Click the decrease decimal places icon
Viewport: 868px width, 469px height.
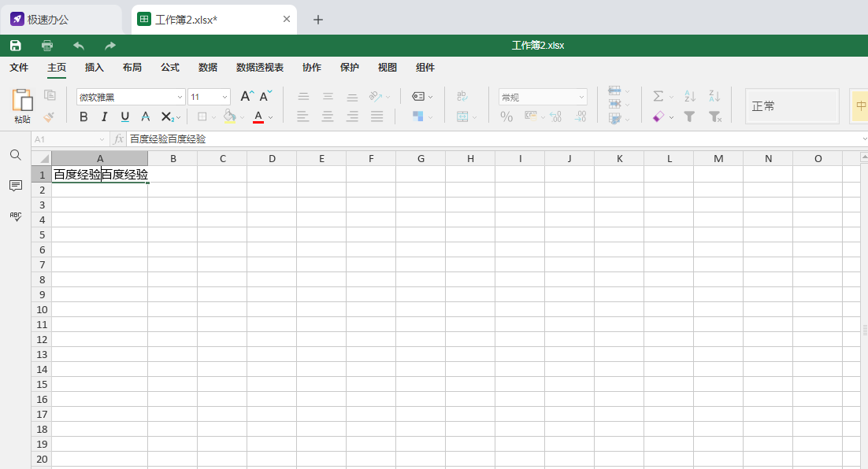[x=556, y=116]
